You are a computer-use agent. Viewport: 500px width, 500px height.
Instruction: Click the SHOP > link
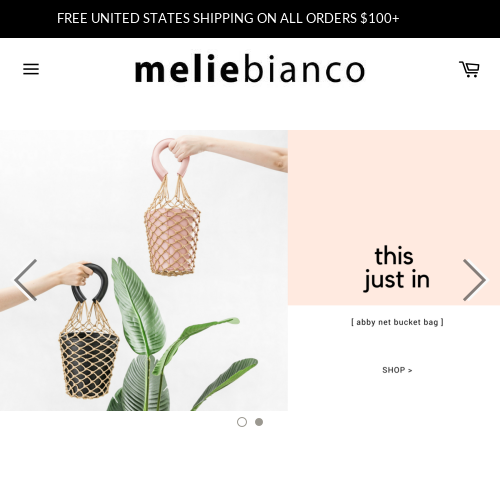pos(397,370)
